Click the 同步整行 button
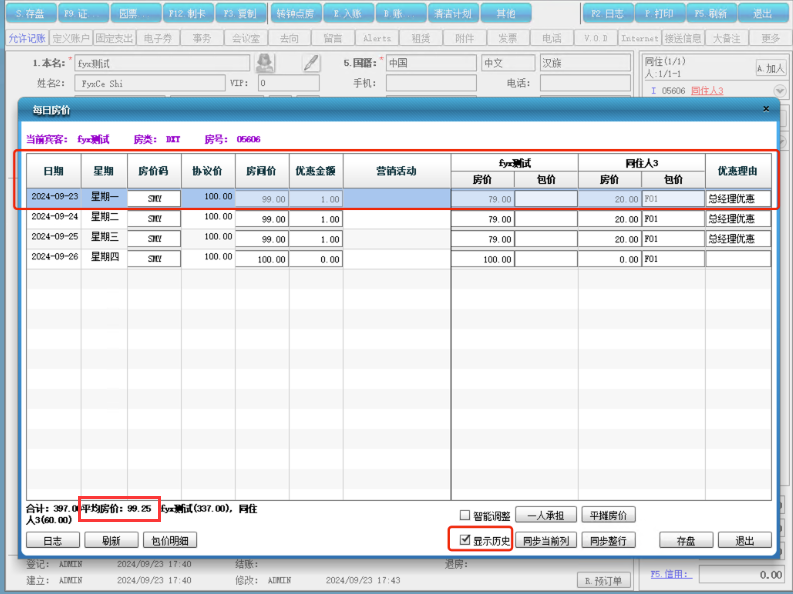The height and width of the screenshot is (594, 793). (x=608, y=540)
